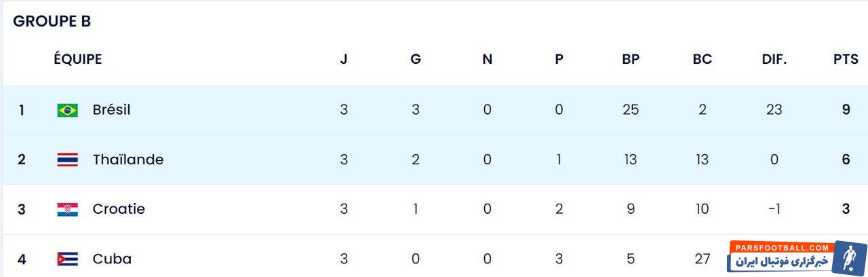Image resolution: width=868 pixels, height=277 pixels.
Task: Click the DIF. column header
Action: [774, 59]
